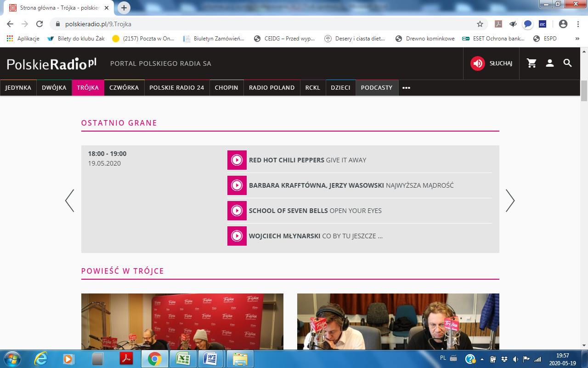This screenshot has height=368, width=588.
Task: Switch to Dwójka station tab
Action: [54, 87]
